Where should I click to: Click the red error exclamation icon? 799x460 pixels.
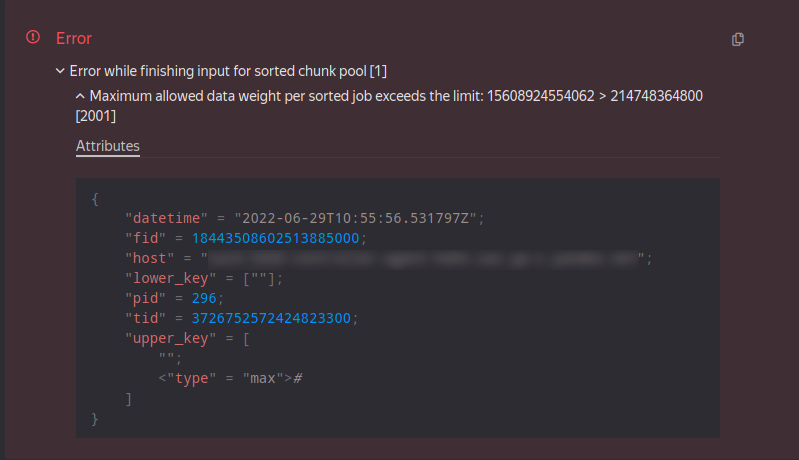[33, 37]
